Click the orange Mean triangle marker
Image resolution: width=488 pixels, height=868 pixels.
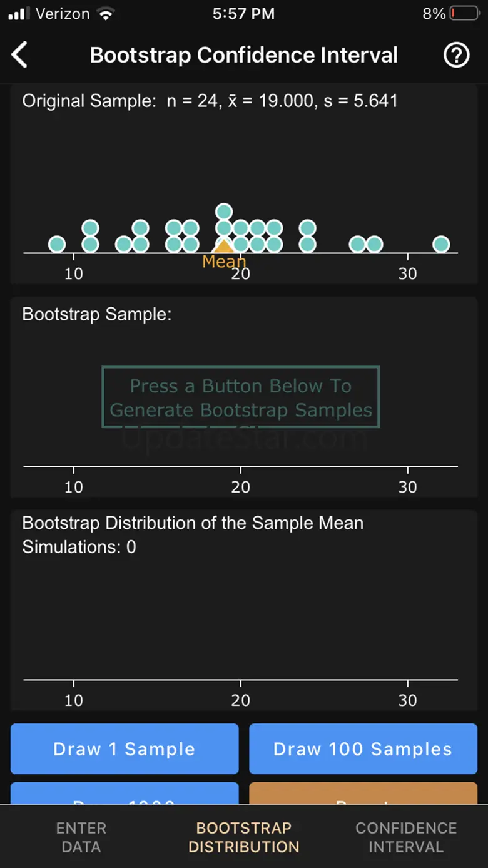tap(224, 247)
